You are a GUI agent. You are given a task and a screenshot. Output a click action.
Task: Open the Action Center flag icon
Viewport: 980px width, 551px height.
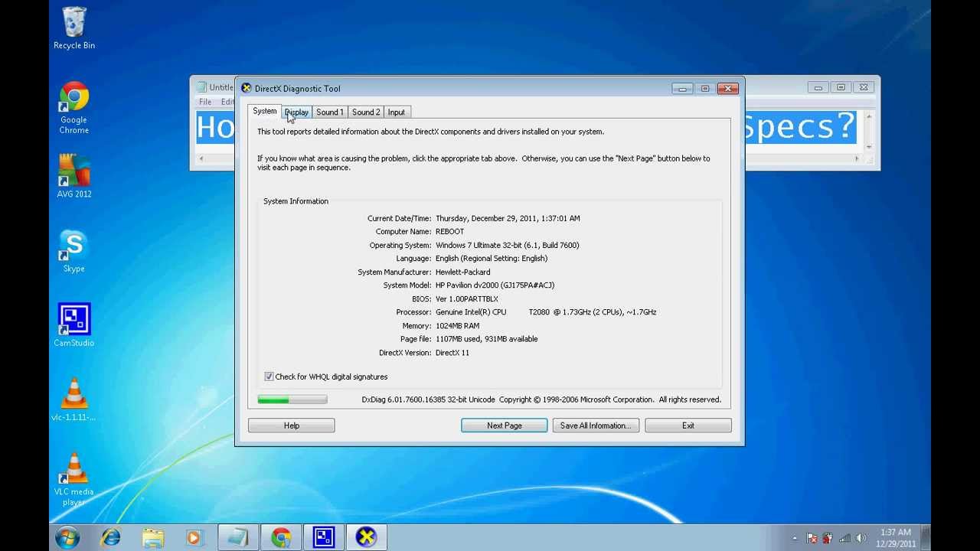point(812,538)
